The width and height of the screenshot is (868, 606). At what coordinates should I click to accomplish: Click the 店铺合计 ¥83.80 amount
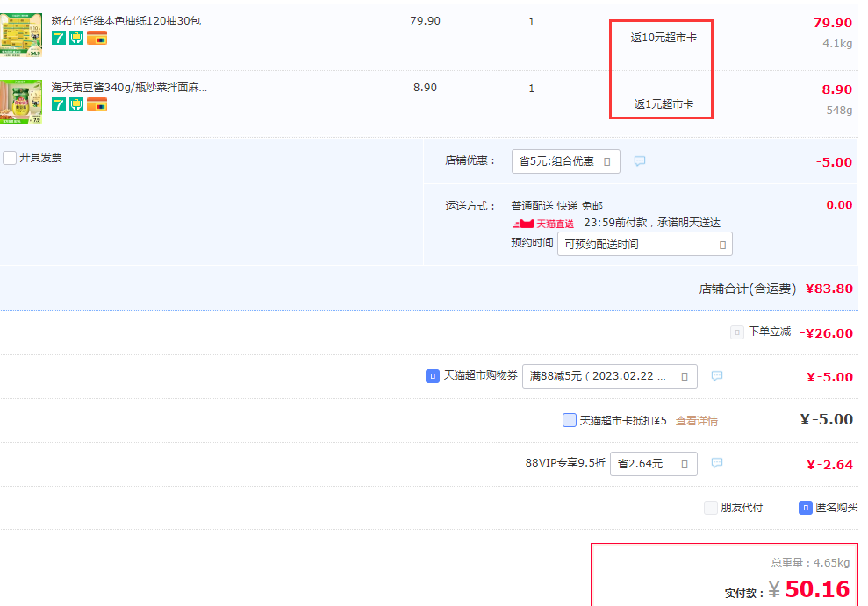coord(829,289)
